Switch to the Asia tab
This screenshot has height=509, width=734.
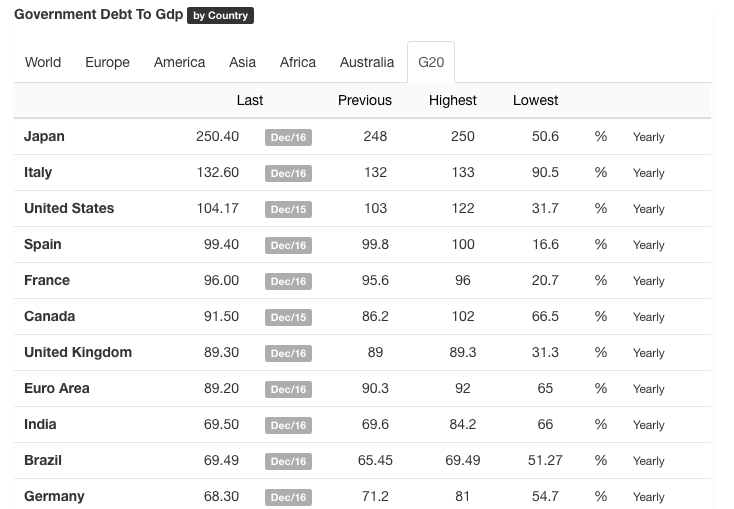coord(242,62)
